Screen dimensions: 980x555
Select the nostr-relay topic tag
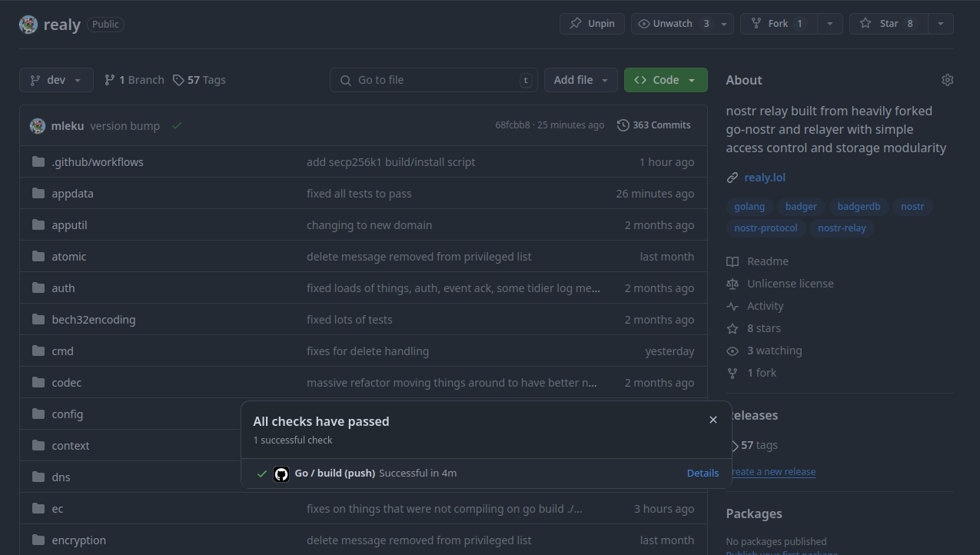842,228
